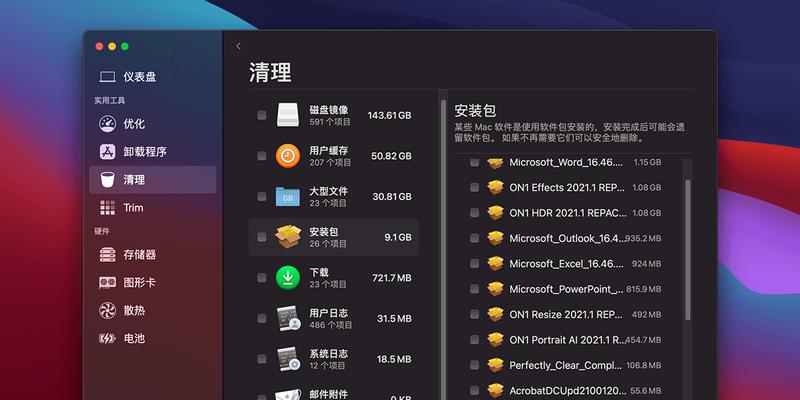This screenshot has height=400, width=800.
Task: Open the 电池 battery icon
Action: 108,338
